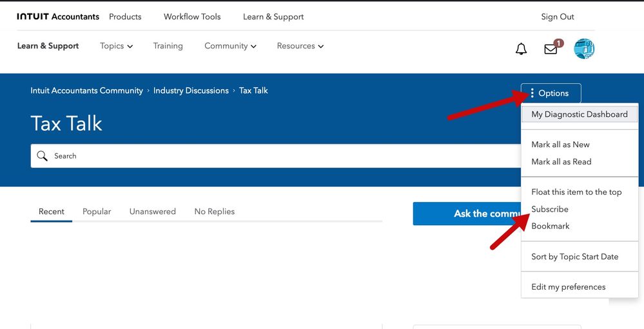Expand the Community dropdown
Viewport: 644px width, 329px height.
(x=230, y=46)
